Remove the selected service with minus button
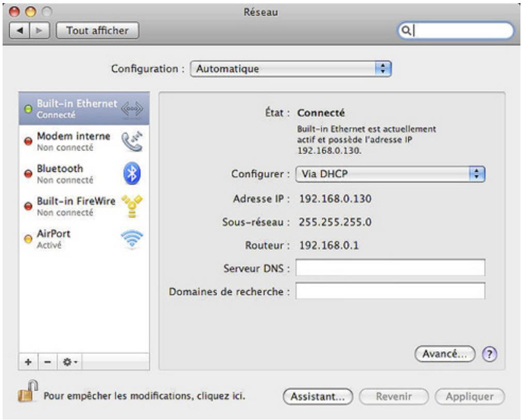The width and height of the screenshot is (522, 420). [48, 362]
